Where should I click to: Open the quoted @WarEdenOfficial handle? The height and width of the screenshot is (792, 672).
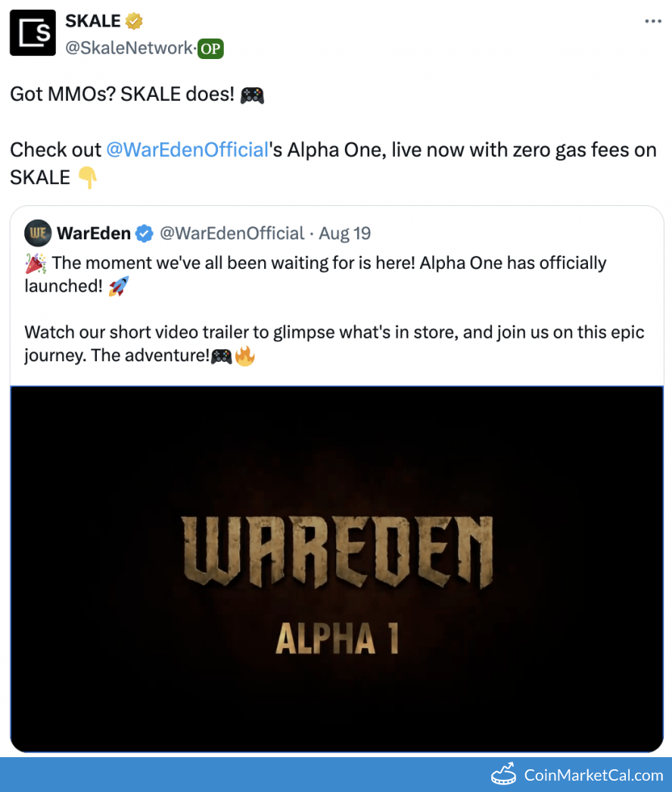pos(232,233)
